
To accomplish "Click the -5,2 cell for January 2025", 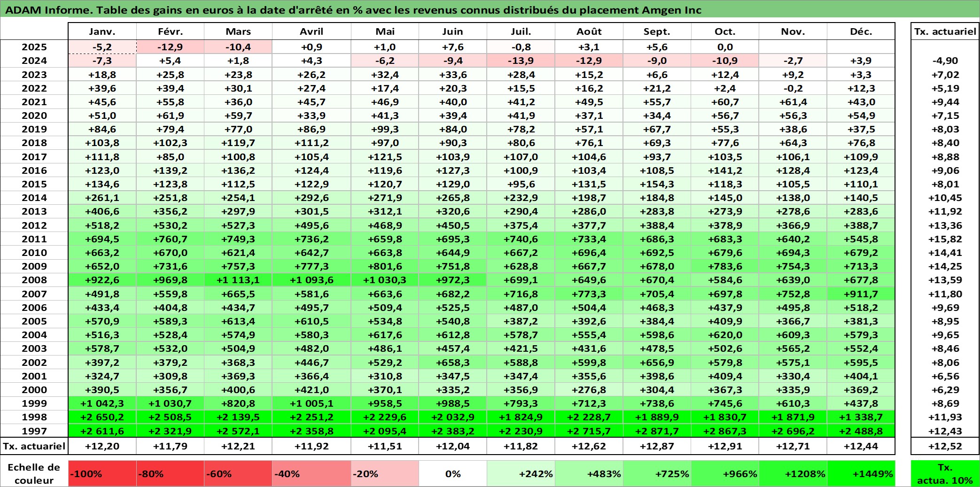I will coord(102,47).
